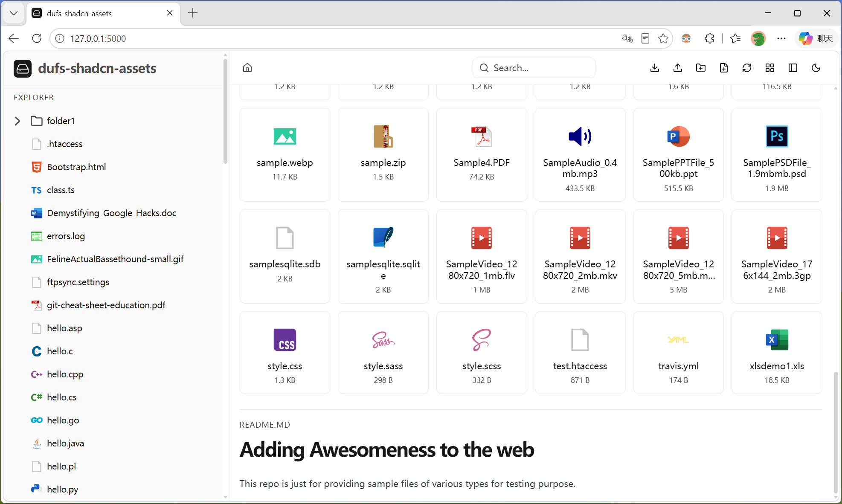Click the upload icon in the toolbar
This screenshot has width=842, height=504.
[678, 68]
